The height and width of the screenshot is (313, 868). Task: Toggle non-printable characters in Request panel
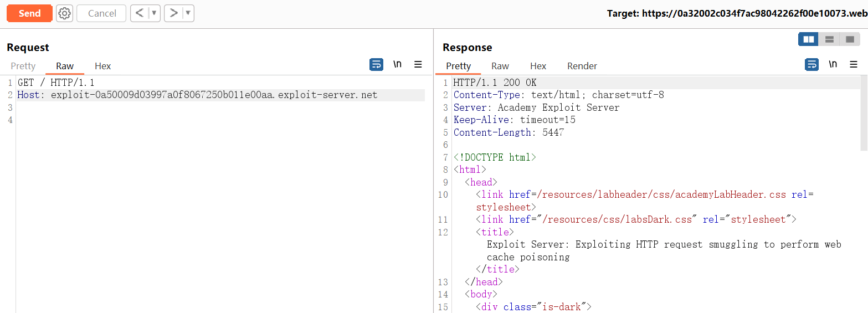pyautogui.click(x=397, y=65)
